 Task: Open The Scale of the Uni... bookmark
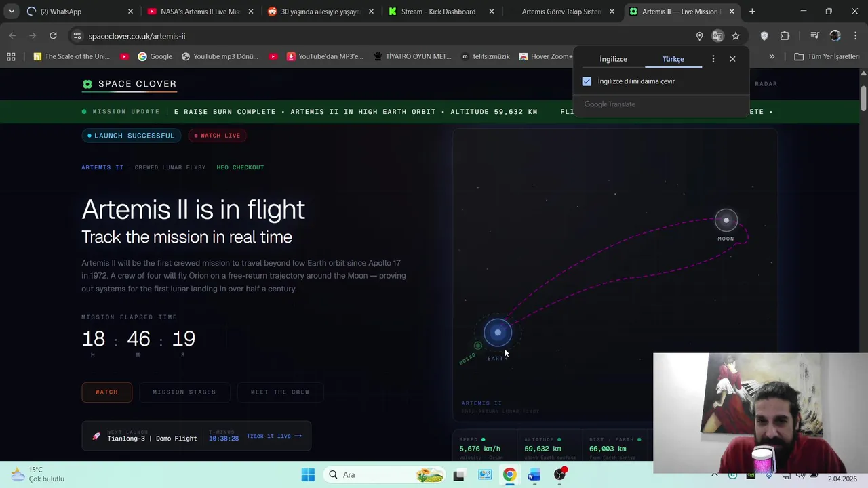coord(71,56)
